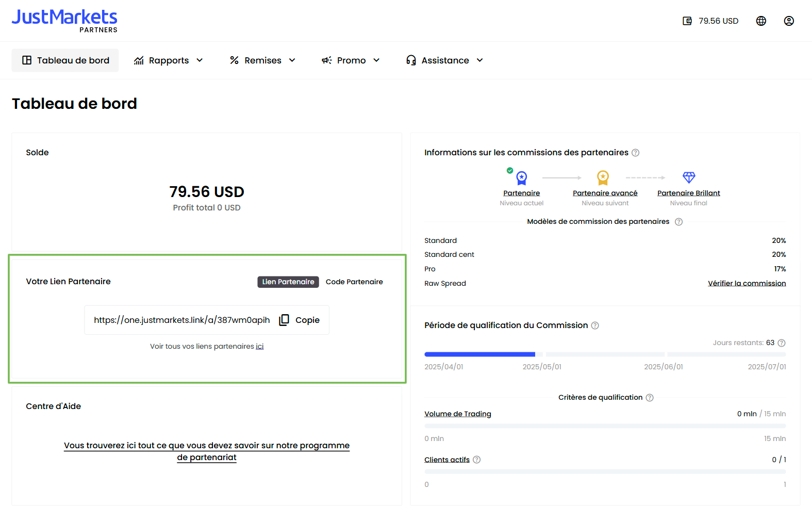Click the 2025/04/01 date label
Image resolution: width=812 pixels, height=522 pixels.
pyautogui.click(x=444, y=367)
